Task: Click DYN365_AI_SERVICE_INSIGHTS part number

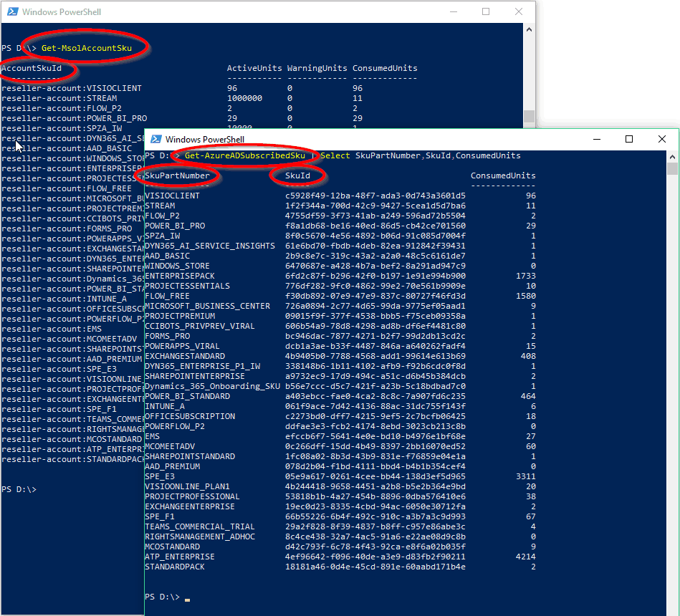Action: 210,246
